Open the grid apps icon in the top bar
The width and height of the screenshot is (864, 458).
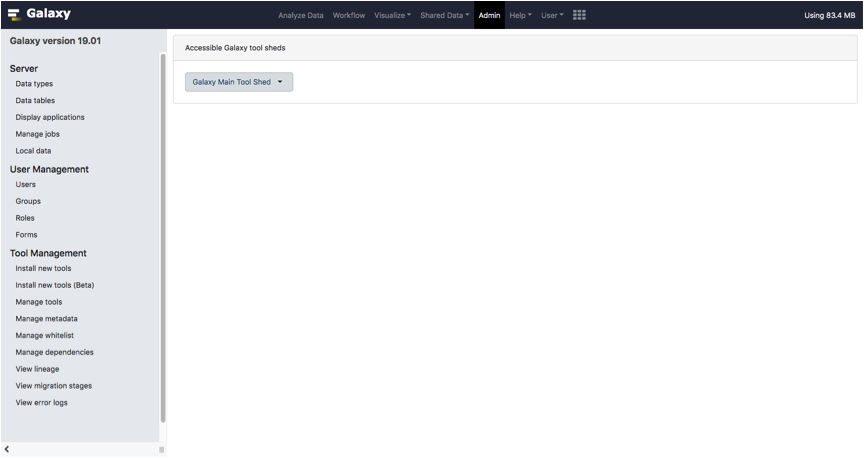pos(579,15)
